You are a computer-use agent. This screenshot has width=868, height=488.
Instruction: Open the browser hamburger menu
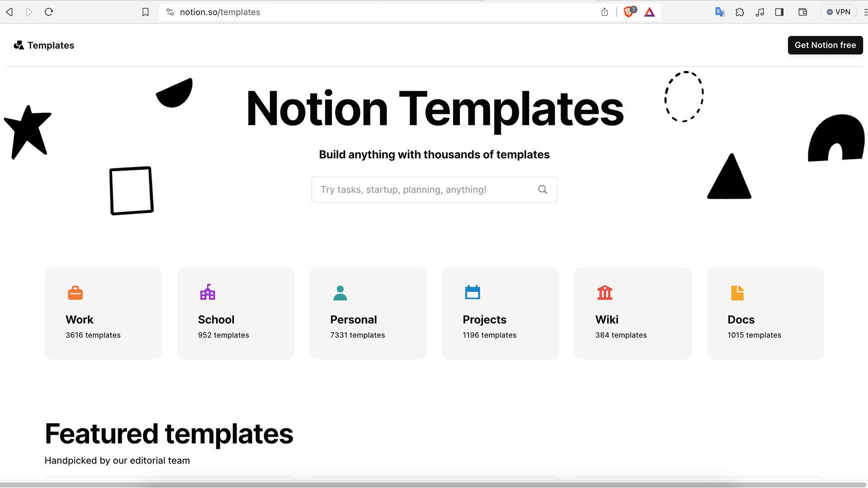click(x=865, y=12)
